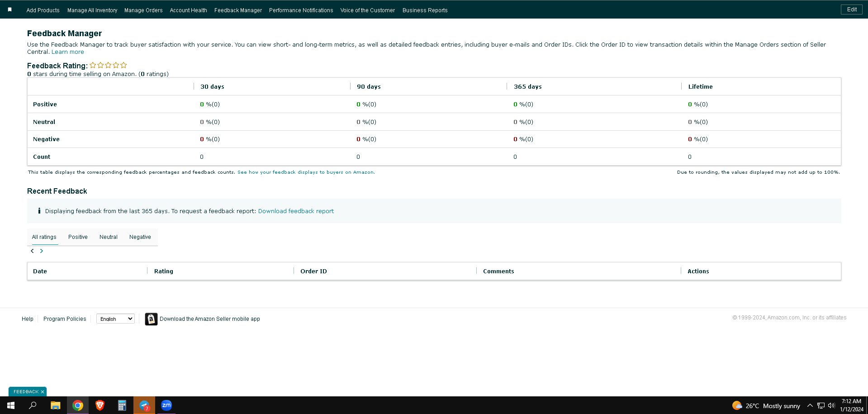Open Voice of the Customer

[x=368, y=10]
